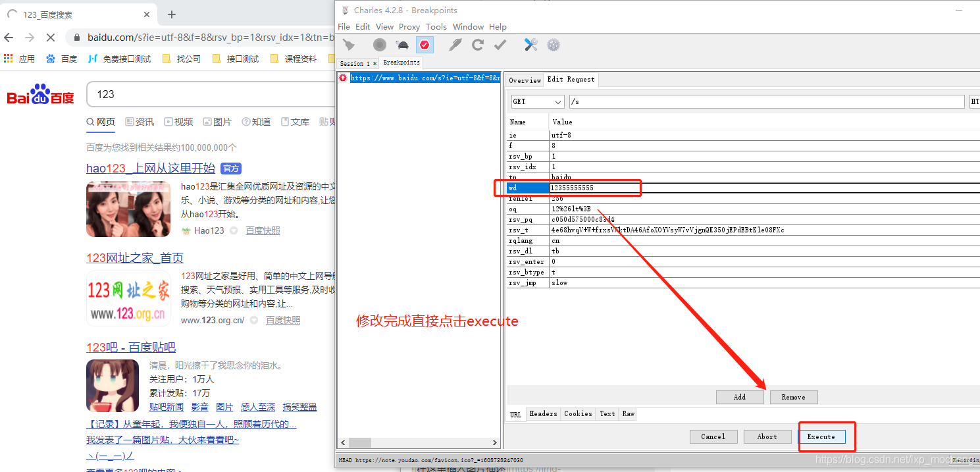Open the Help menu in Charles
Viewport: 980px width, 472px height.
point(498,27)
